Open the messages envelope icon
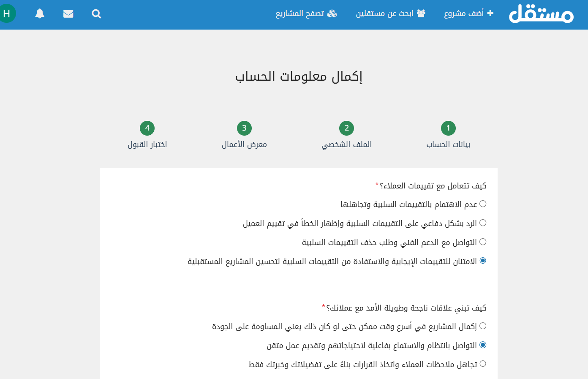 (x=68, y=14)
